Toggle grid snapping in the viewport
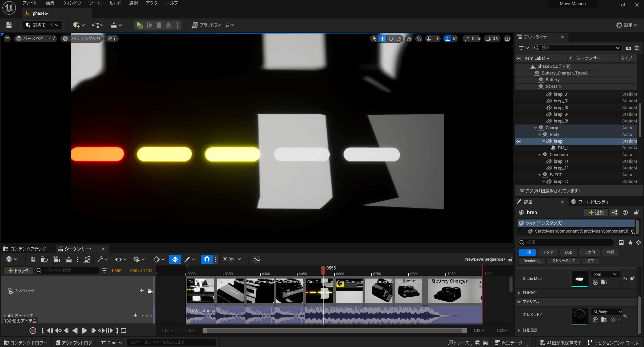Viewport: 644px width, 347px height. 429,39
